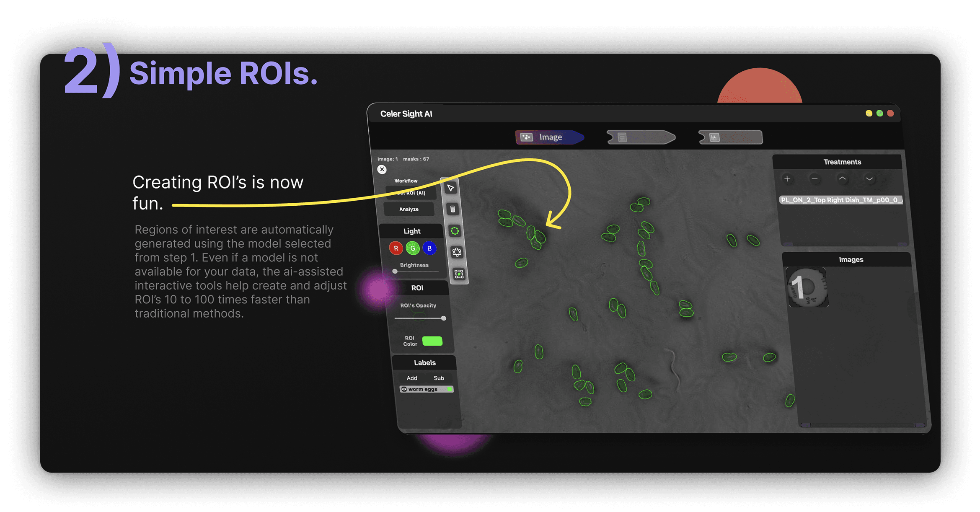Select the dashed circle ROI tool

[455, 231]
